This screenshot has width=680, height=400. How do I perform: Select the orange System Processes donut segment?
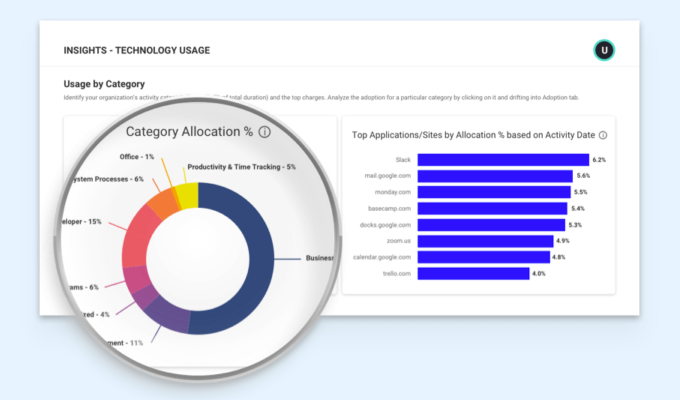coord(161,205)
